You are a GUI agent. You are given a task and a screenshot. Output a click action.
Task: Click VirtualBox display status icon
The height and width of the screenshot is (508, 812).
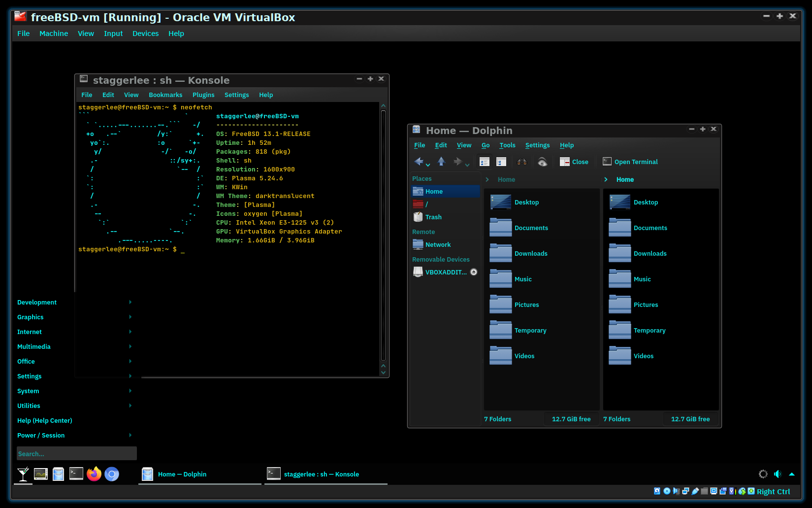pos(714,491)
